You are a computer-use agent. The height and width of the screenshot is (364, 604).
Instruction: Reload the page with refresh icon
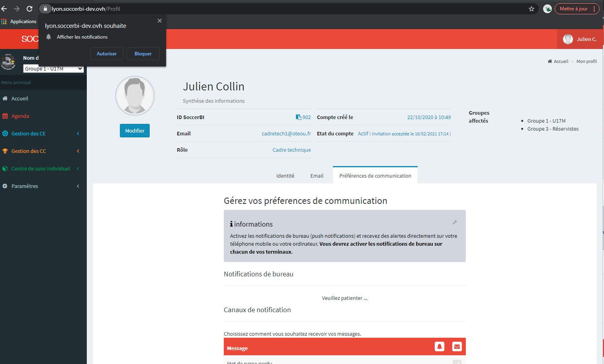pyautogui.click(x=29, y=9)
